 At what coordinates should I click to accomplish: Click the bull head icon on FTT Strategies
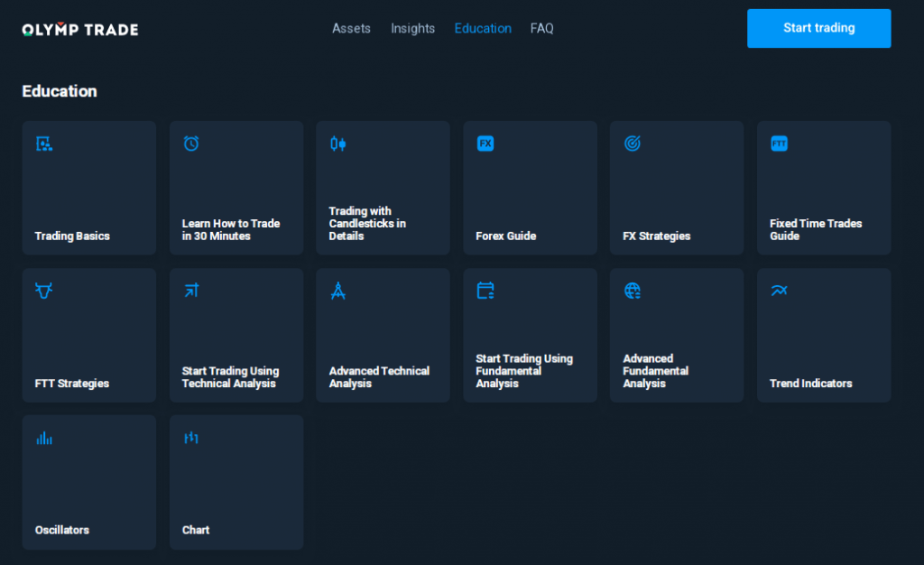tap(43, 291)
